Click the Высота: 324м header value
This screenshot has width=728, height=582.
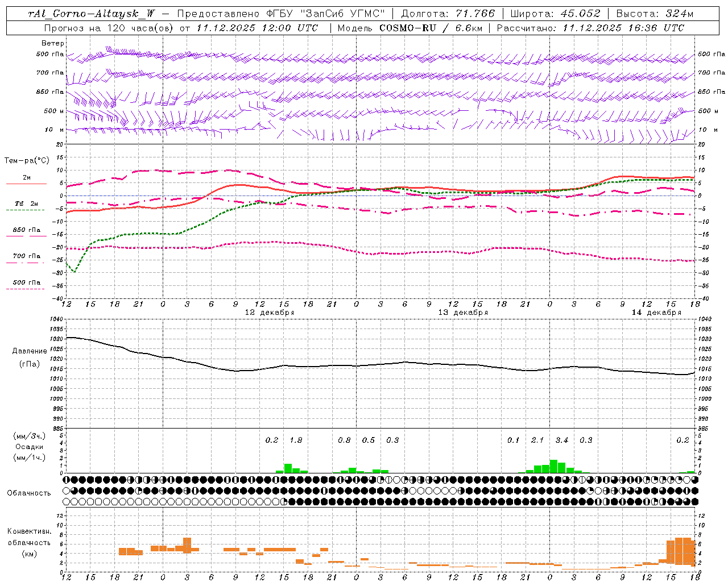coord(655,14)
